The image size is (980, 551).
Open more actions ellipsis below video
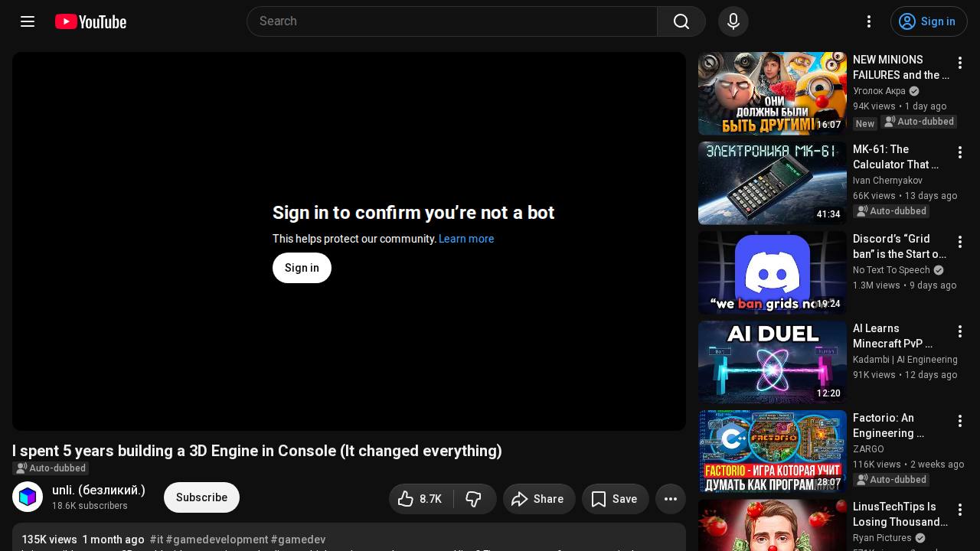(671, 499)
